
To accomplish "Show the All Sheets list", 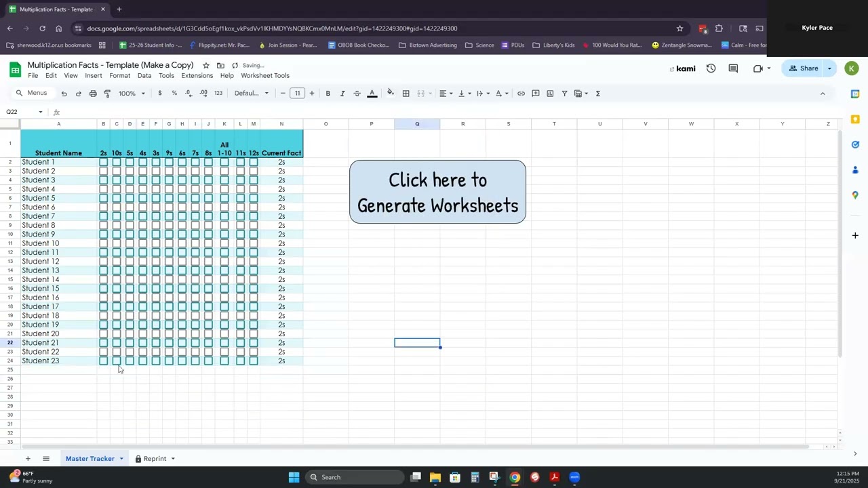I will point(46,459).
